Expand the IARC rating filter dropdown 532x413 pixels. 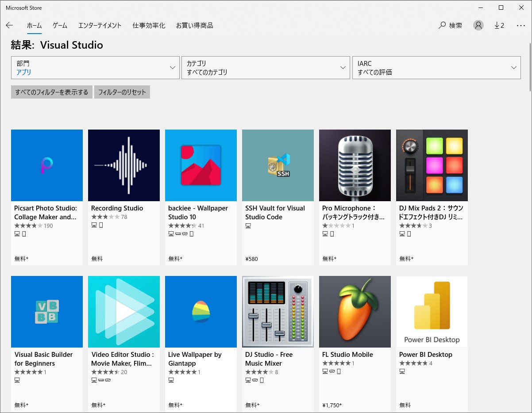pos(436,67)
